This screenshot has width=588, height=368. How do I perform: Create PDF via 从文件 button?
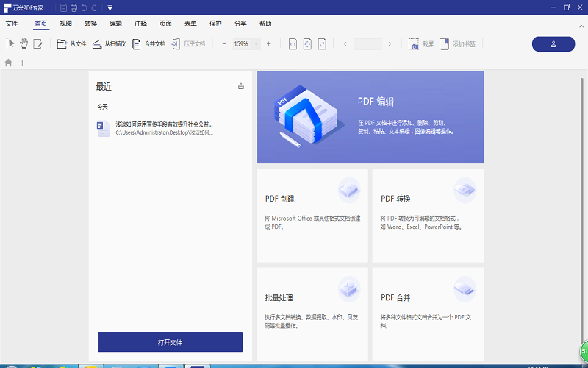pos(72,44)
